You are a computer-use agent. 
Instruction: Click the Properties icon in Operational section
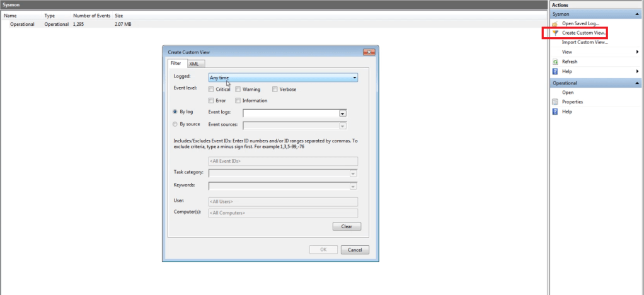555,102
